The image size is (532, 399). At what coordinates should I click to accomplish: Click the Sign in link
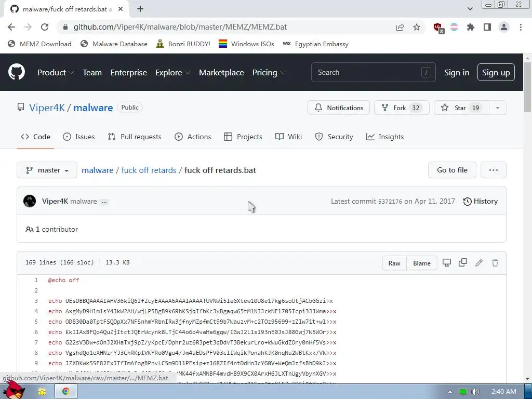click(457, 73)
